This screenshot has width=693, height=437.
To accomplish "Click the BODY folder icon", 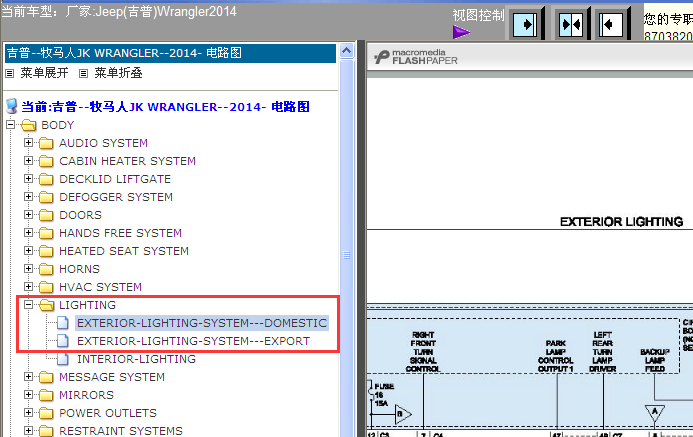I will click(29, 125).
